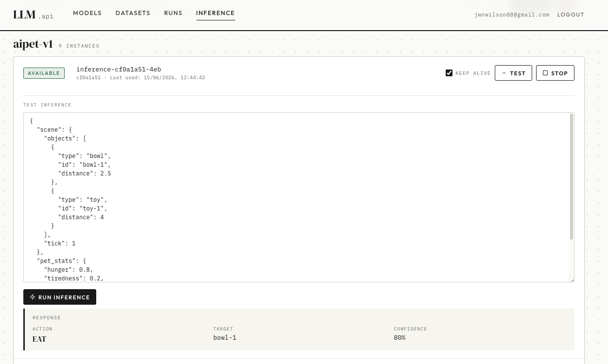This screenshot has height=364, width=608.
Task: Click the Available status badge
Action: 44,73
